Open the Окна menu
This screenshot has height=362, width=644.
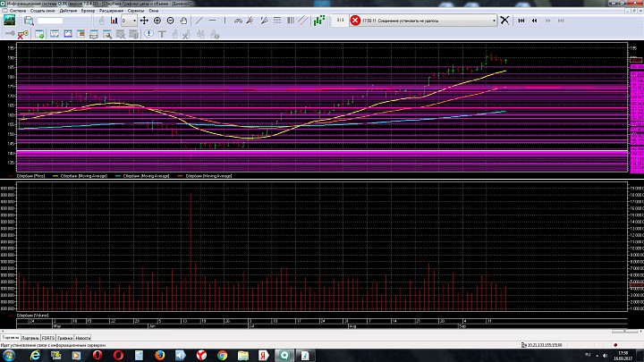click(x=154, y=11)
